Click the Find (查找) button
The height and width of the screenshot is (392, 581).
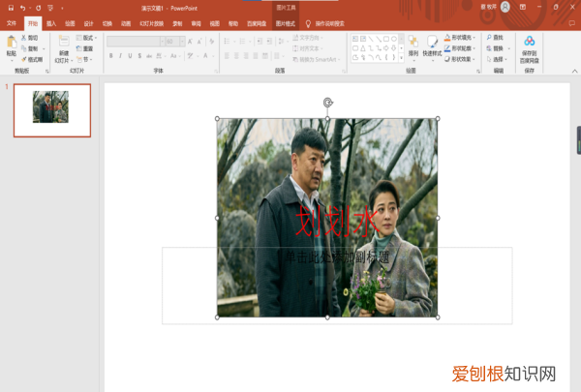point(495,38)
